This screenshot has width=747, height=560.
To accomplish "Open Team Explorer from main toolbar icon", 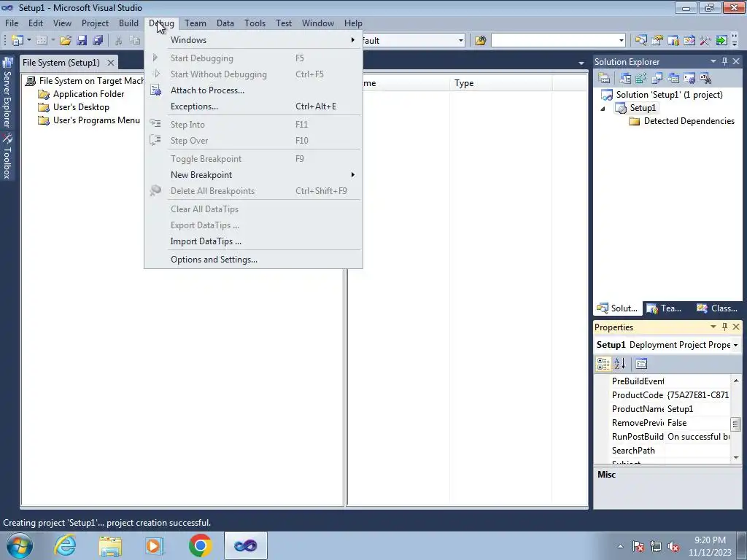I will click(673, 41).
